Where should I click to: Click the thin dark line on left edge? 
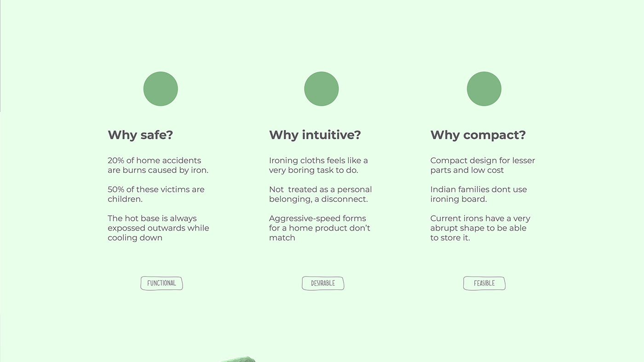pyautogui.click(x=0, y=55)
